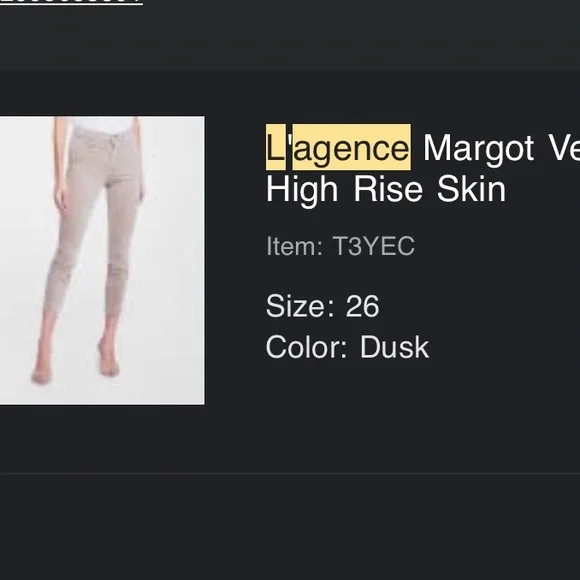Click the highlighted word L'agence in title

coord(338,148)
